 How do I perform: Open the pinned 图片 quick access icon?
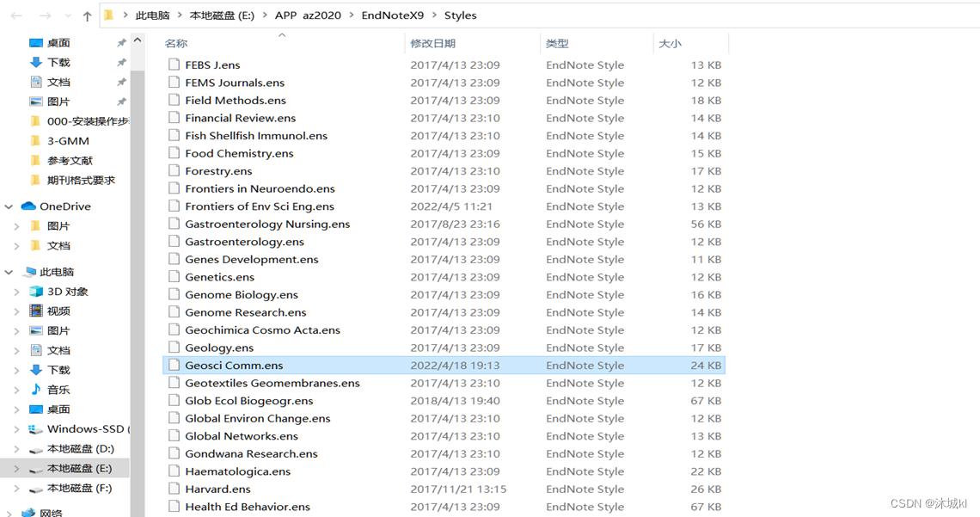[36, 102]
